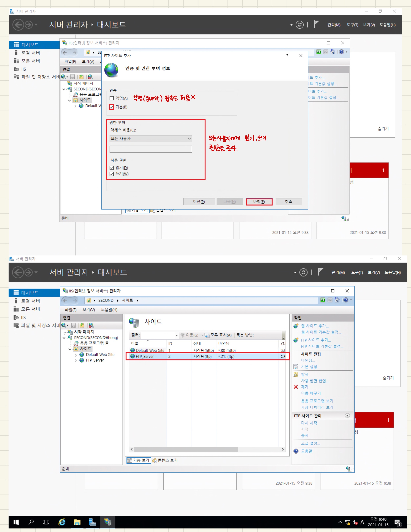Launch Internet Explorer from the taskbar

click(x=62, y=522)
